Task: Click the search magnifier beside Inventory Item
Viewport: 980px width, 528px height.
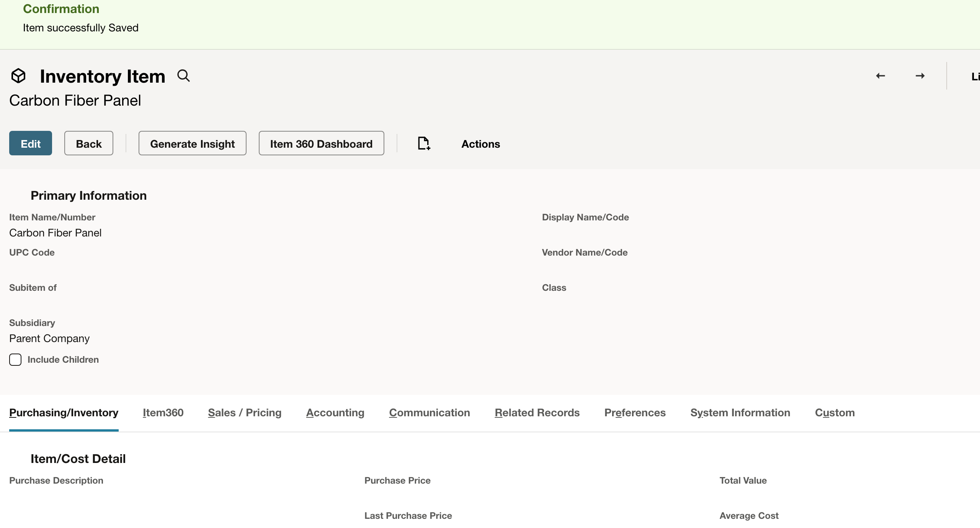Action: 183,76
